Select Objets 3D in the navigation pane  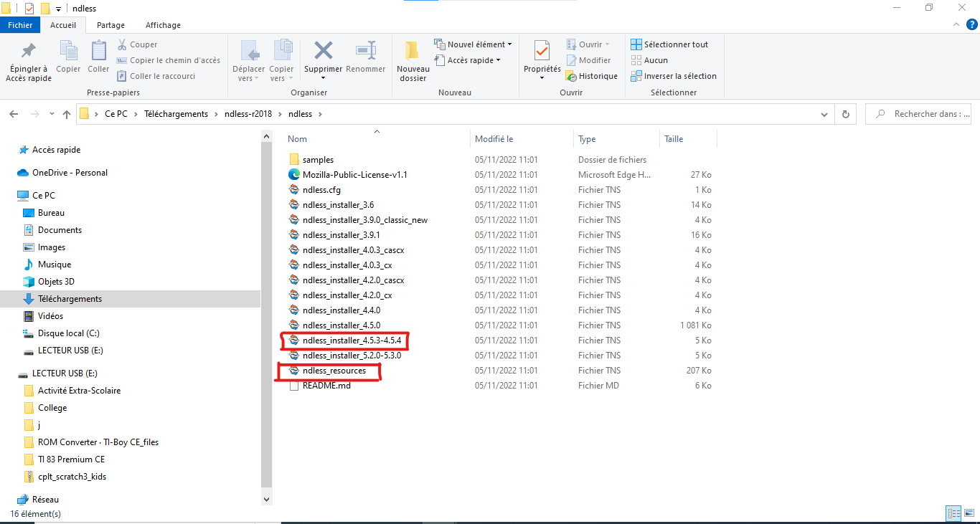point(56,282)
